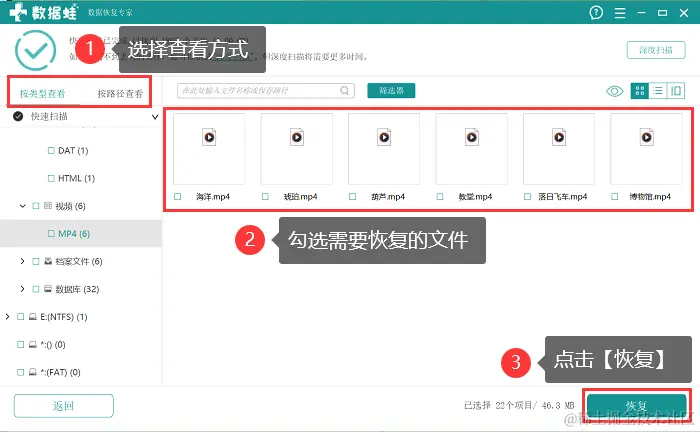Click the *:() drive icon
The width and height of the screenshot is (700, 432).
(x=33, y=345)
